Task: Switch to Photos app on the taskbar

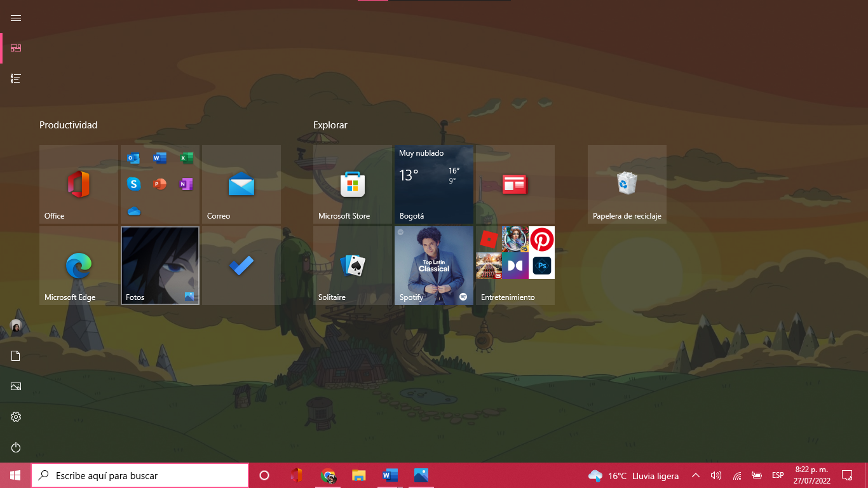Action: tap(421, 475)
